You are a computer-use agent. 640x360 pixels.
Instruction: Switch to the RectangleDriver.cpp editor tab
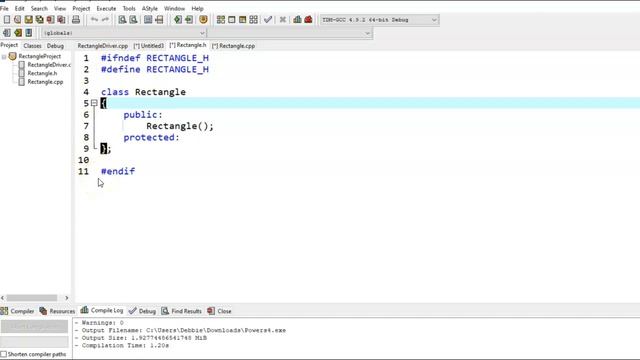(102, 46)
